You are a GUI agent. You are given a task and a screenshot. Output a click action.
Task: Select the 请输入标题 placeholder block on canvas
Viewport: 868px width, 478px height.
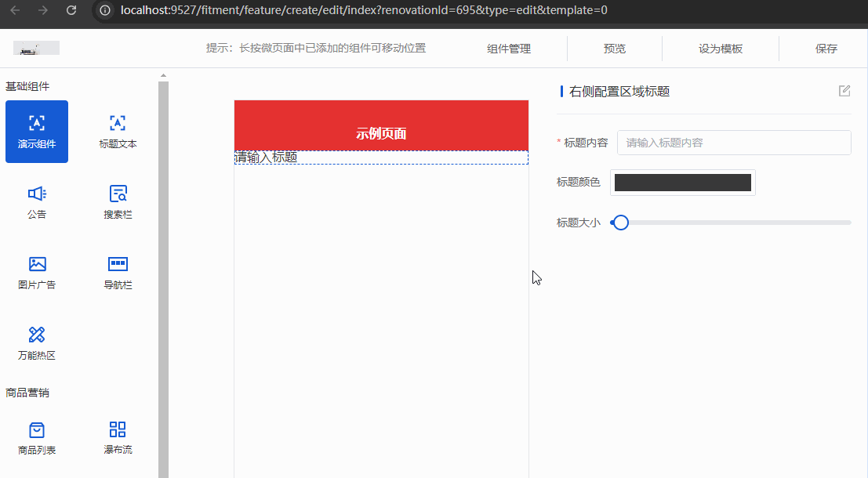[381, 158]
